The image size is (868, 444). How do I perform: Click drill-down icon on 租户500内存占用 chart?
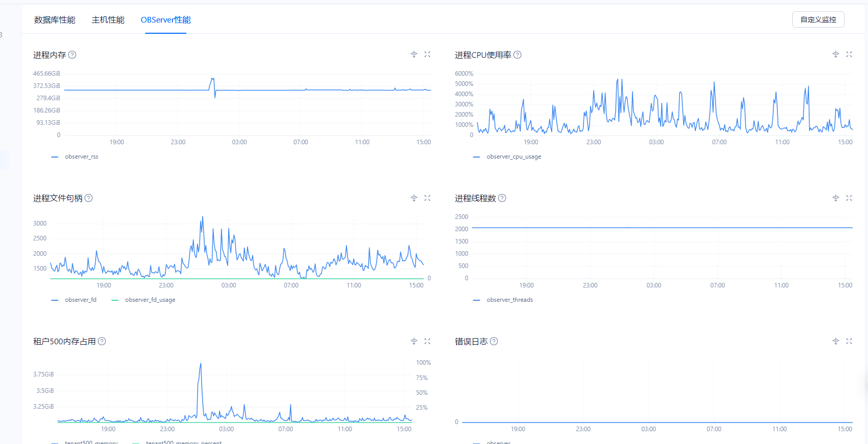coord(414,341)
